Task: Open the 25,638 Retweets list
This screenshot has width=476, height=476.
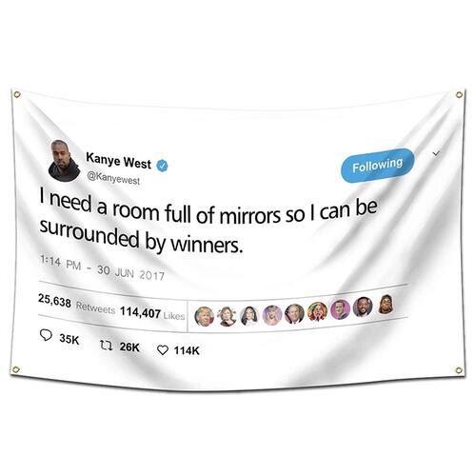Action: (x=76, y=304)
